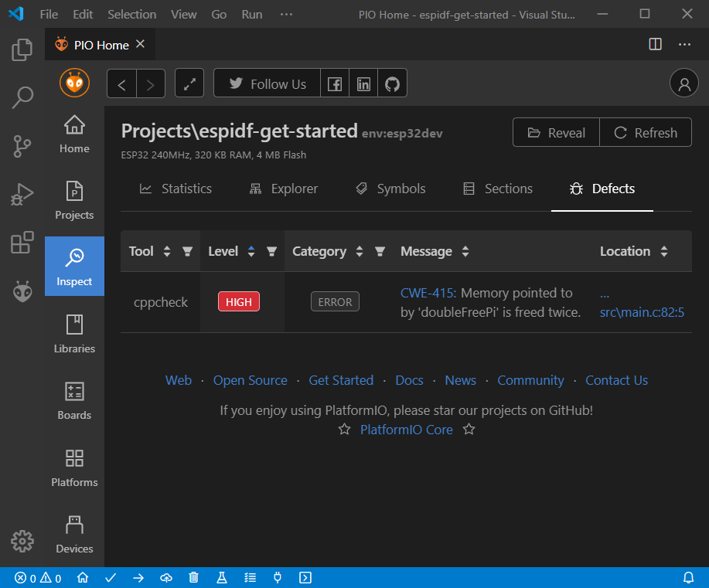Viewport: 709px width, 588px height.
Task: Open PlatformIO Facebook page
Action: [x=335, y=83]
